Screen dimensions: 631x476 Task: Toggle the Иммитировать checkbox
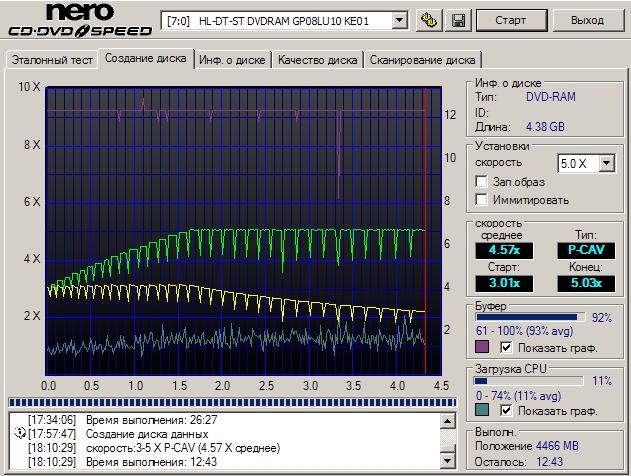click(482, 200)
